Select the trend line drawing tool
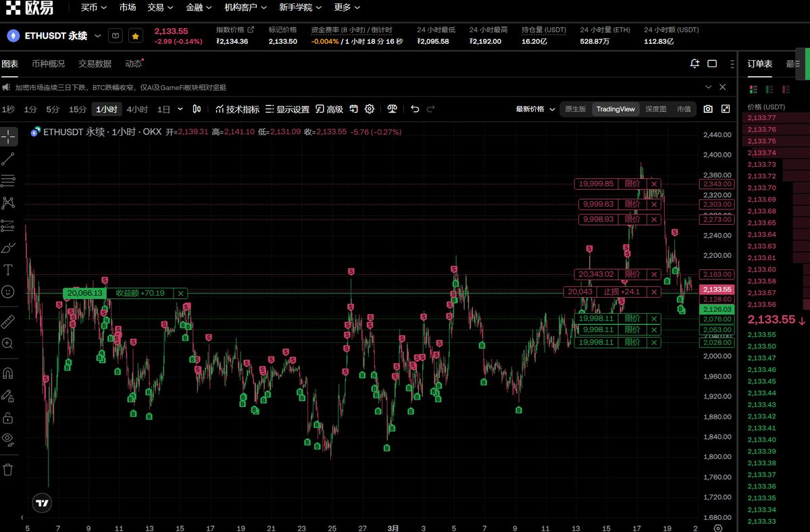 pos(8,159)
